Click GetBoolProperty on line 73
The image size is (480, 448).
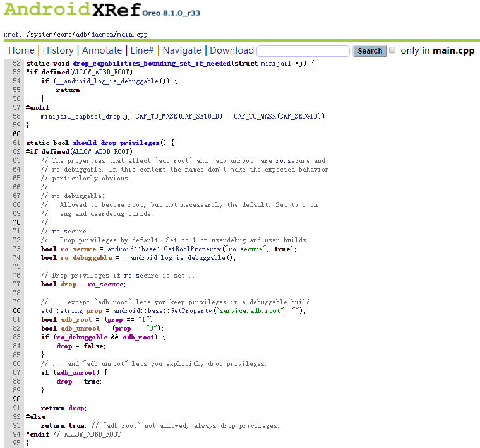(x=193, y=249)
